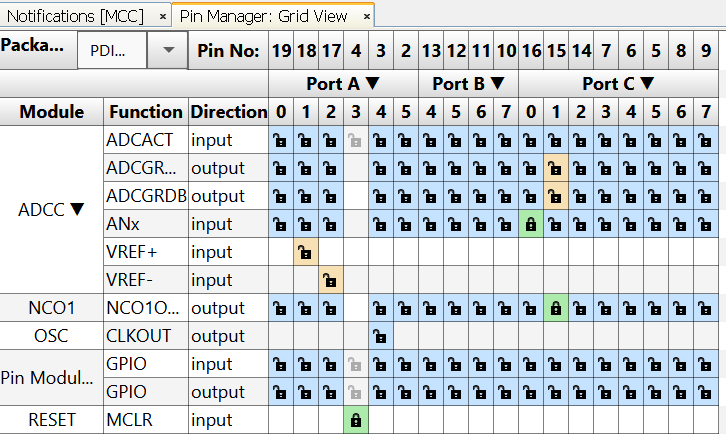Lock CLKOUT on Port A pin 4

[380, 336]
